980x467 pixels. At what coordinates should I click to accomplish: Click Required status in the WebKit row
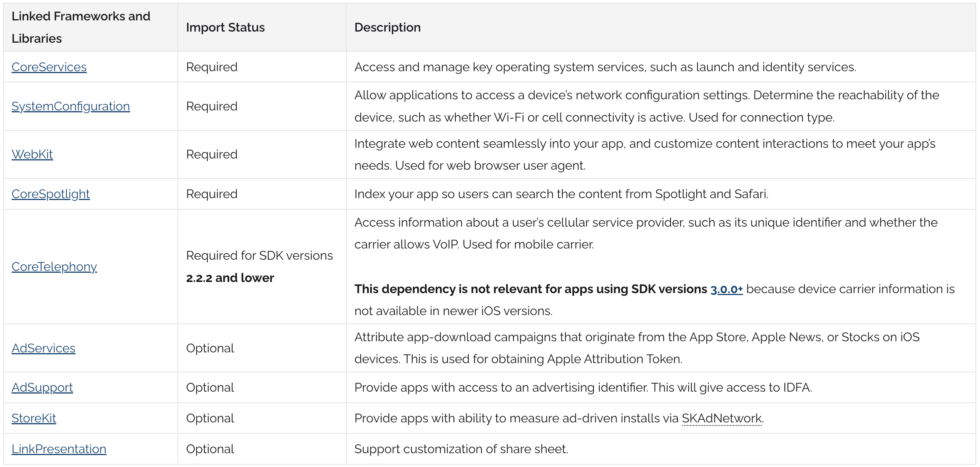[211, 154]
